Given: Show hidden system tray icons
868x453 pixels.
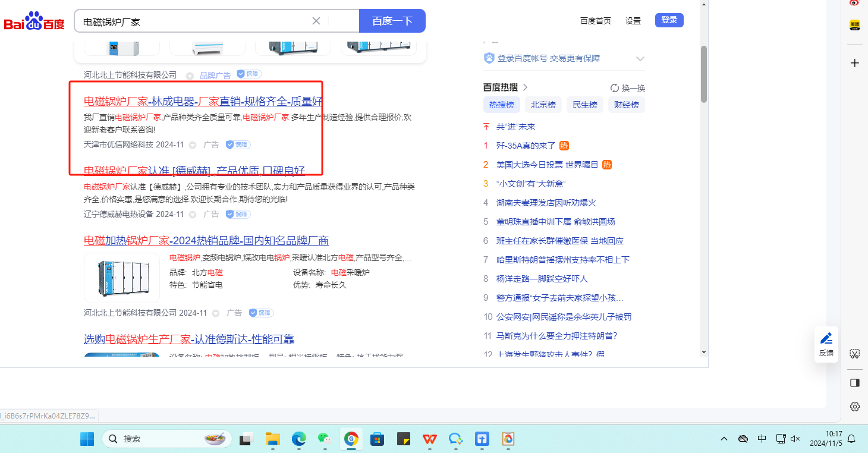Looking at the screenshot, I should pos(724,439).
